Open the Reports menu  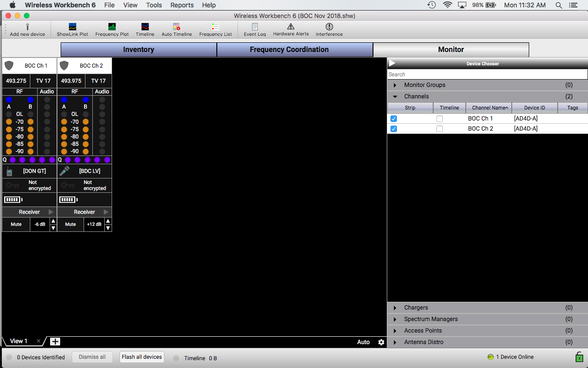tap(182, 5)
